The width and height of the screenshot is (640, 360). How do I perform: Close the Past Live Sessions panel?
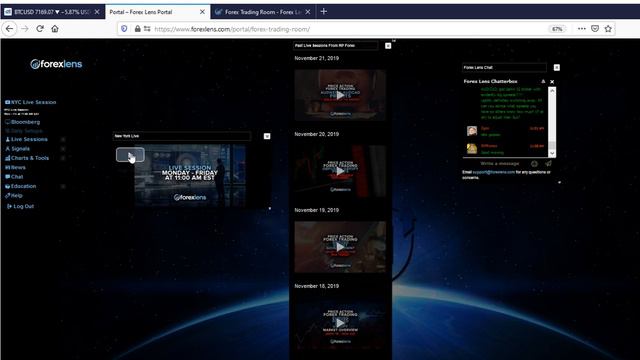click(388, 46)
